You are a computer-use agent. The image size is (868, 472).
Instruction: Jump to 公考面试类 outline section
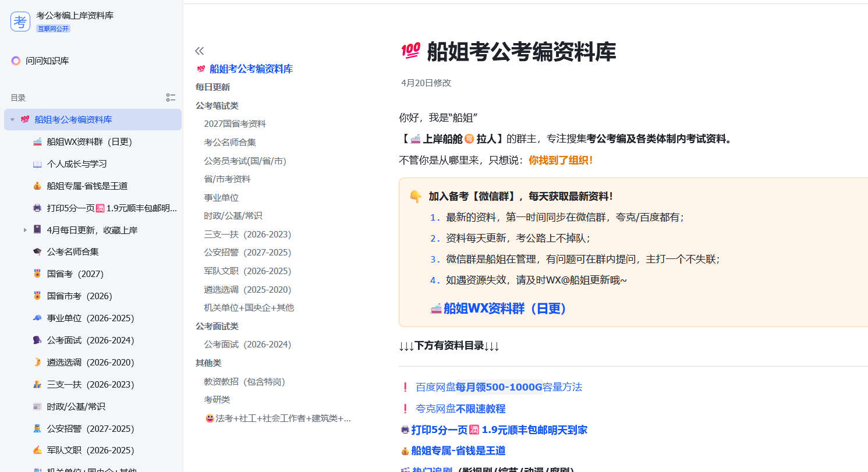coord(217,326)
